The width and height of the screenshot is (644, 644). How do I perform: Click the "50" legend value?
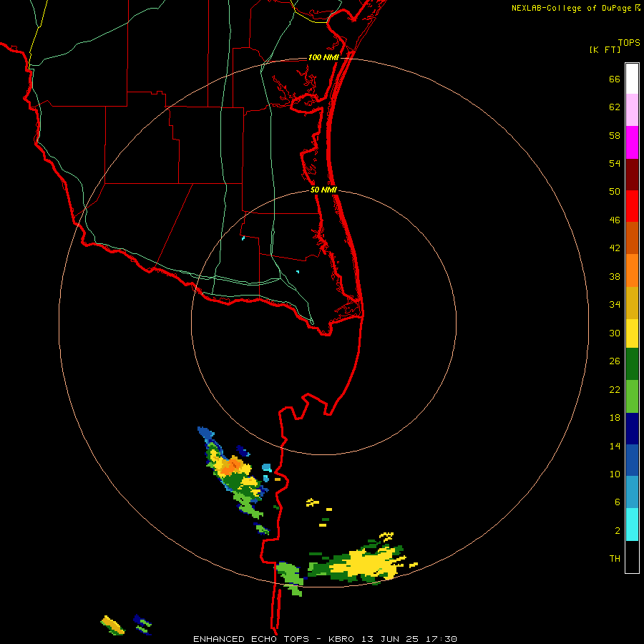point(615,192)
